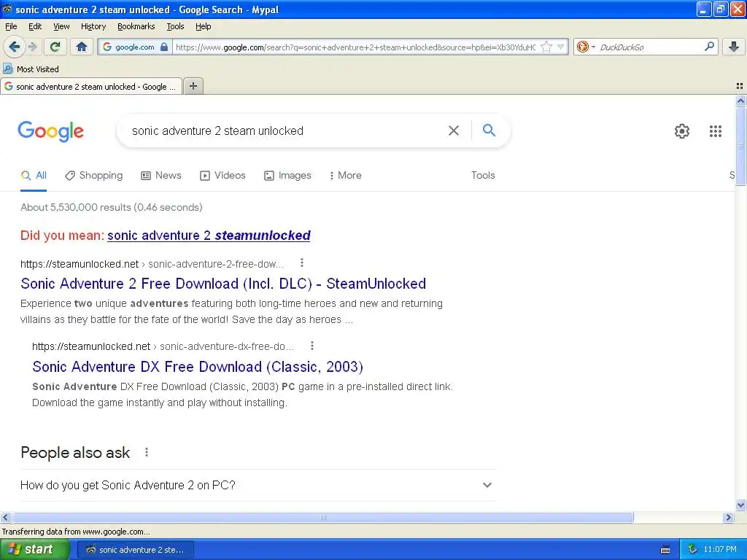Expand the More search categories menu
The height and width of the screenshot is (560, 747).
click(x=345, y=175)
